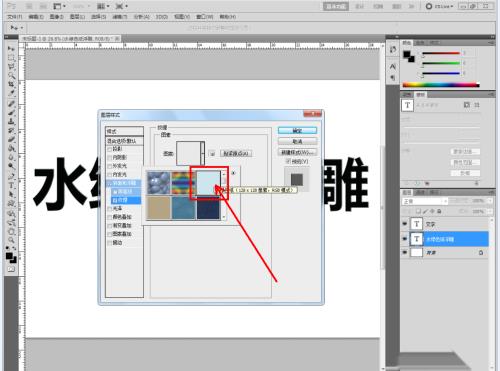Click the color spectrum ramp bar
Image resolution: width=500 pixels, height=371 pixels.
441,85
